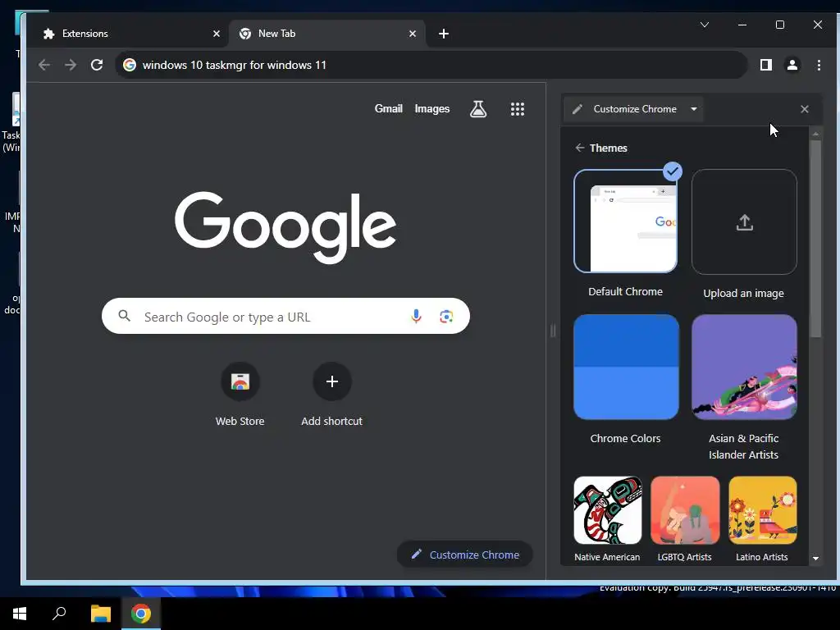Click the Google icon in address bar
Screen dimensions: 840x630
pyautogui.click(x=130, y=65)
